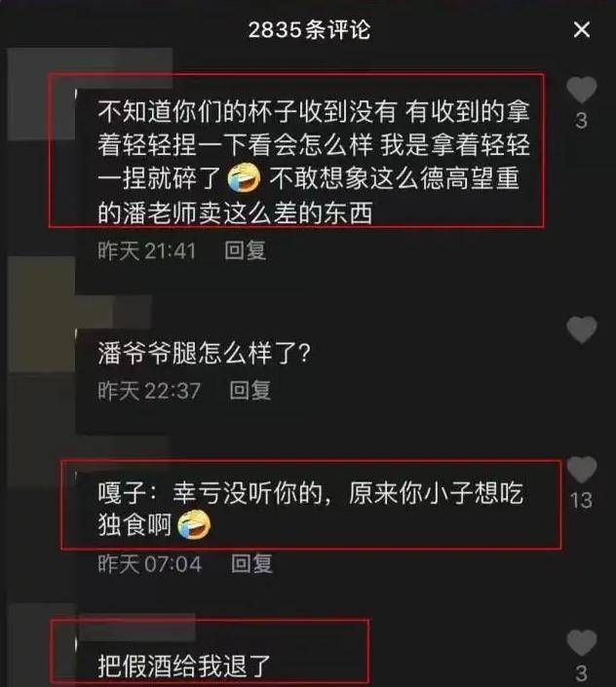This screenshot has width=616, height=687.
Task: Open blurred avatar of first commenter
Action: pos(42,95)
